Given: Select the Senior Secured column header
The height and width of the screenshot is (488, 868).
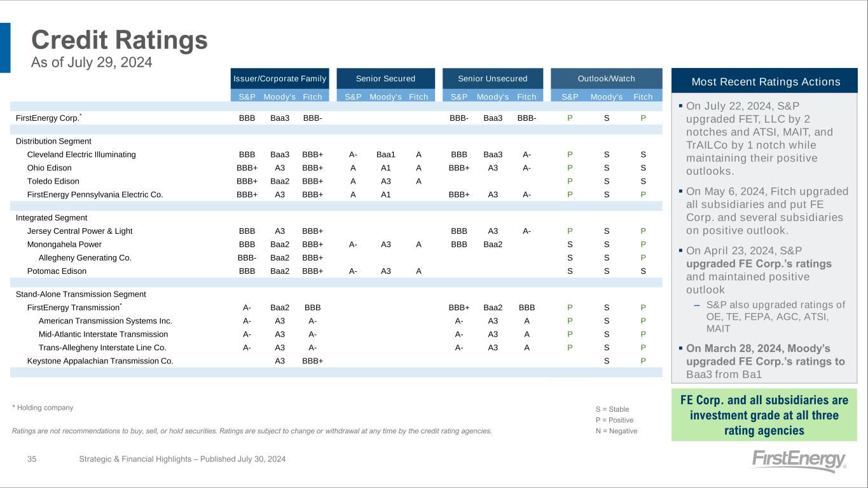Looking at the screenshot, I should (x=385, y=79).
